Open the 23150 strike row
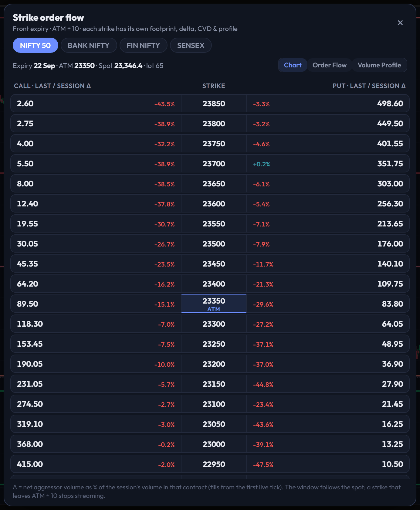 tap(210, 384)
